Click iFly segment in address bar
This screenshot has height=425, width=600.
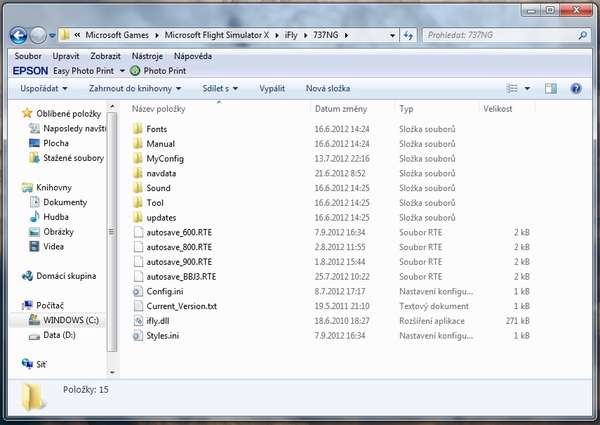pos(291,35)
